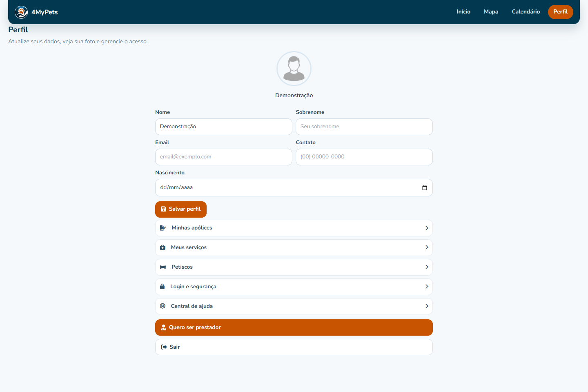Click the Perfil page heading
This screenshot has width=588, height=392.
pyautogui.click(x=18, y=30)
